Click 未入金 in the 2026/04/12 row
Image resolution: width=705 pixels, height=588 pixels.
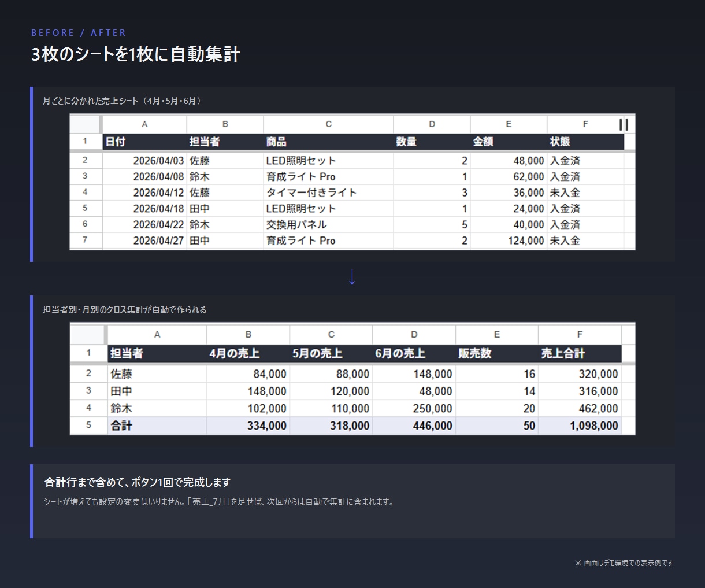click(585, 193)
